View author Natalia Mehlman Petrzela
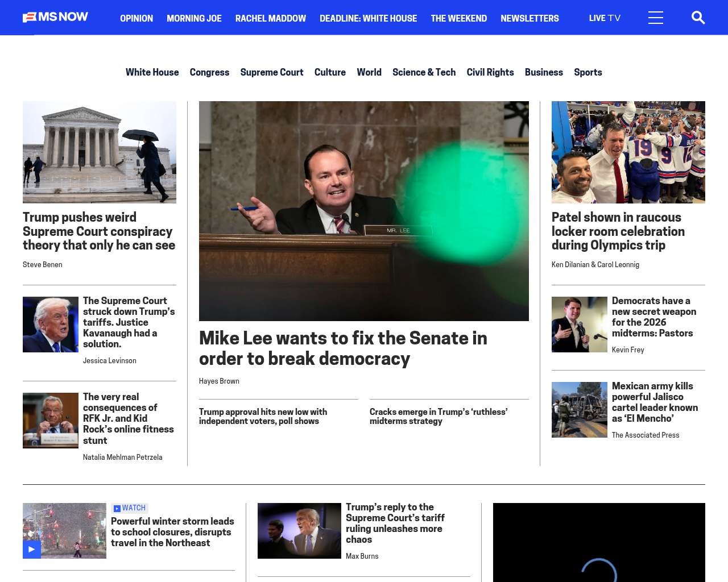Viewport: 728px width, 582px height. click(123, 458)
